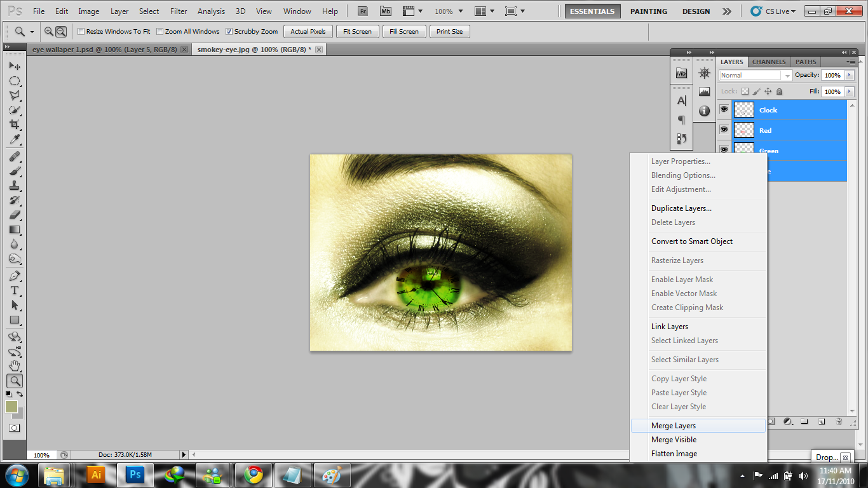The height and width of the screenshot is (488, 868).
Task: Choose Flatten Image from the context menu
Action: click(674, 453)
